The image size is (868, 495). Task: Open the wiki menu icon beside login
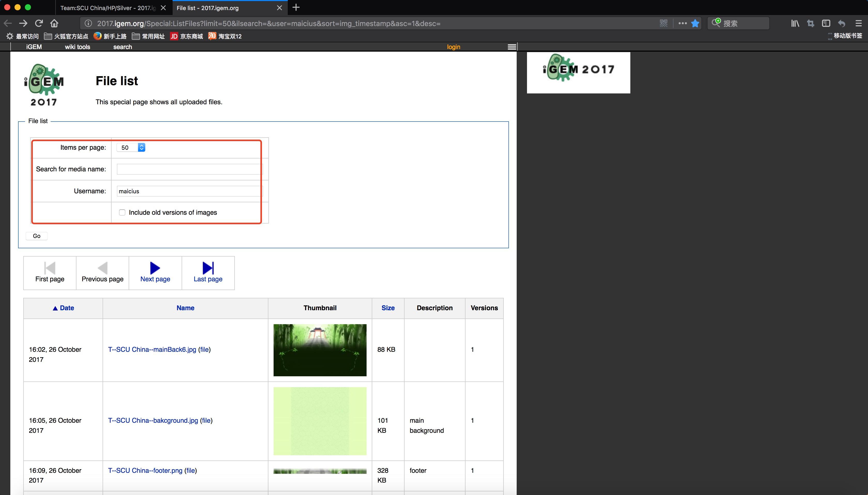tap(512, 46)
